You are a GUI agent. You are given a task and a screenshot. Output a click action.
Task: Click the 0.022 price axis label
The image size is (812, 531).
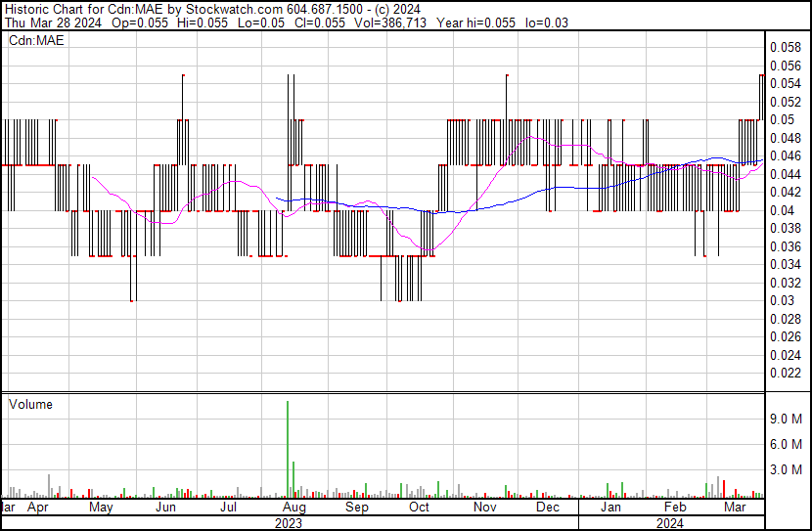click(784, 374)
